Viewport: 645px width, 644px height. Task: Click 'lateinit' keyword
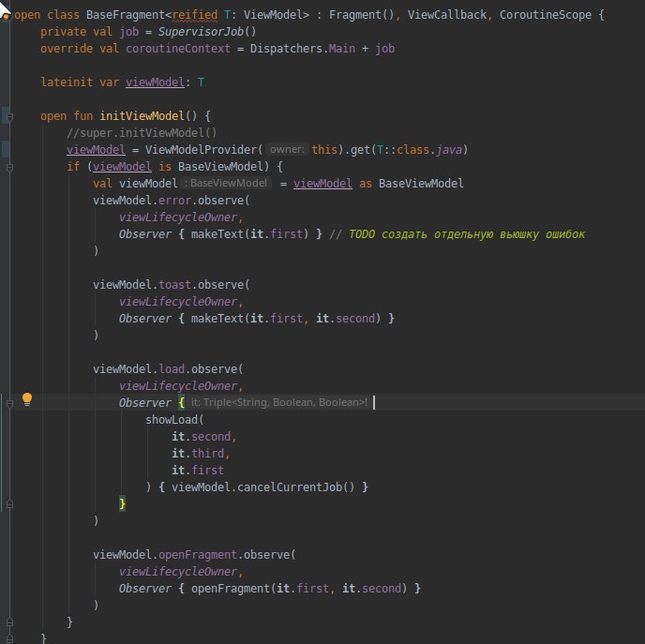[67, 82]
